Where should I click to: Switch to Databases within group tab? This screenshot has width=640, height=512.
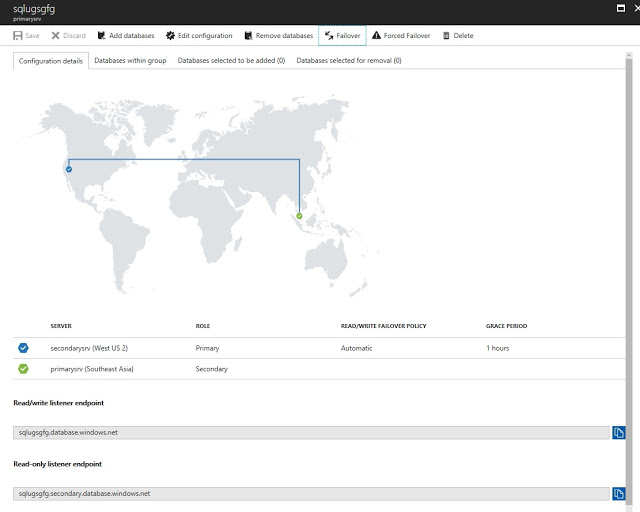tap(130, 60)
